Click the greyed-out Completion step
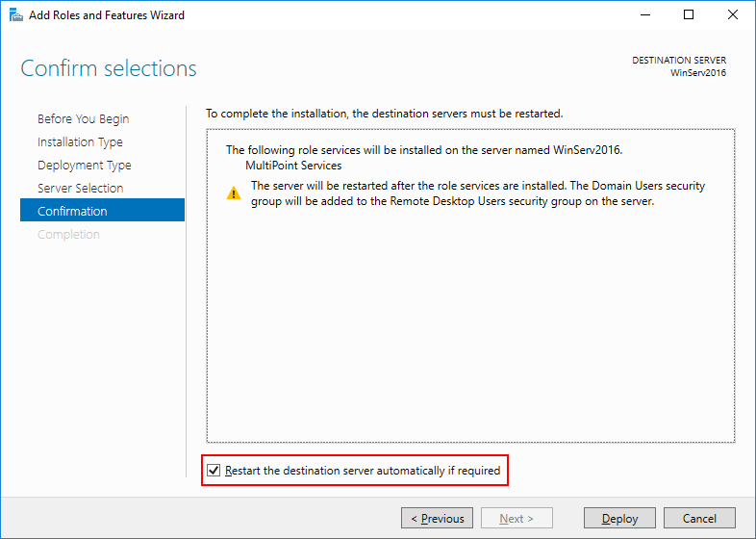756x539 pixels. (68, 235)
